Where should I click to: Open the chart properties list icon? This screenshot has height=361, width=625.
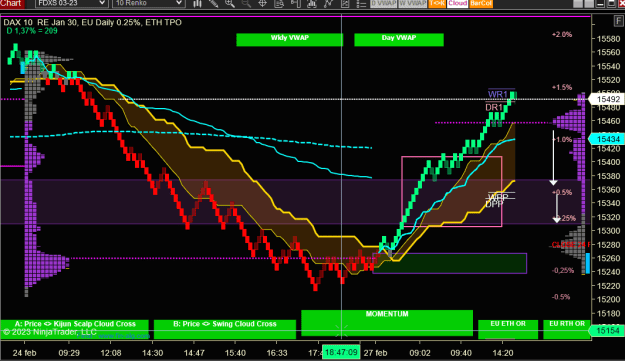[x=361, y=4]
